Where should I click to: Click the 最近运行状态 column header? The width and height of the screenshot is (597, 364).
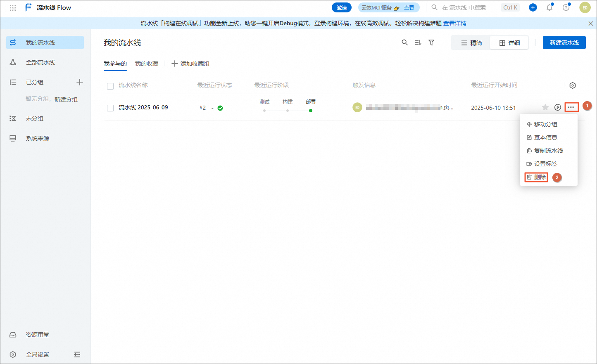pyautogui.click(x=214, y=85)
